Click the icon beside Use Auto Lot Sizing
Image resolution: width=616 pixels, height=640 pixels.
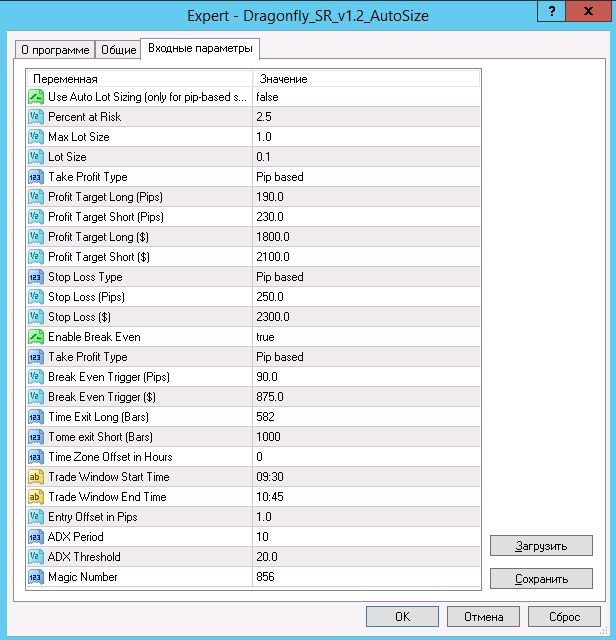36,97
